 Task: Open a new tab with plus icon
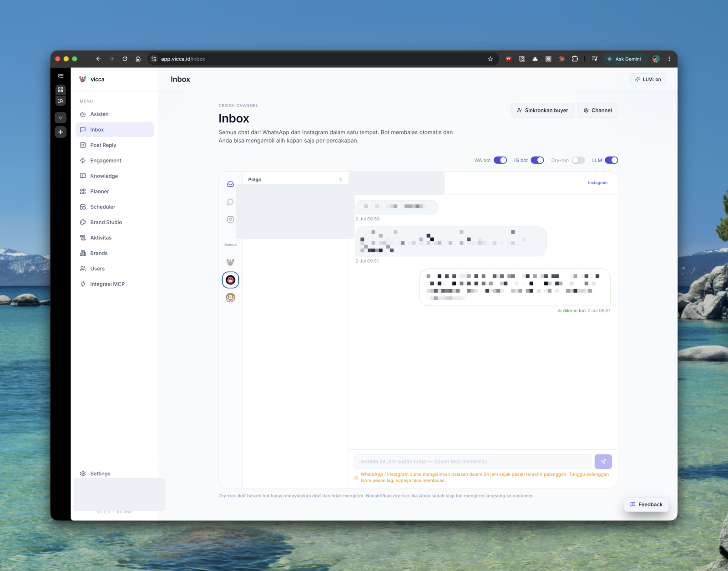[x=61, y=132]
